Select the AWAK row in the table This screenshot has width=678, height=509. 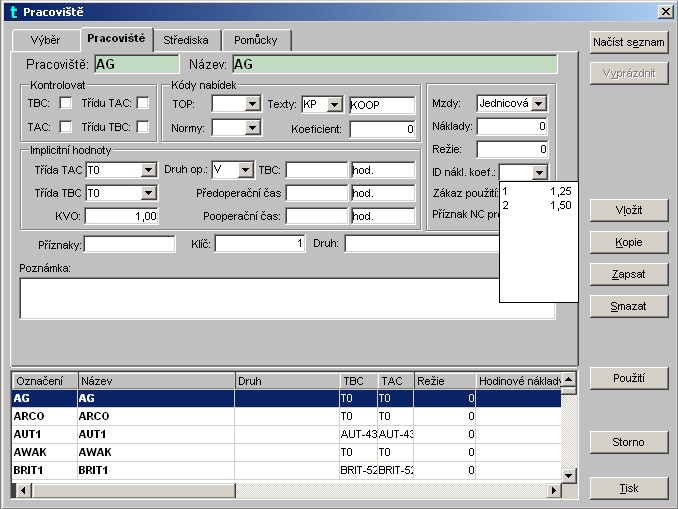(287, 452)
